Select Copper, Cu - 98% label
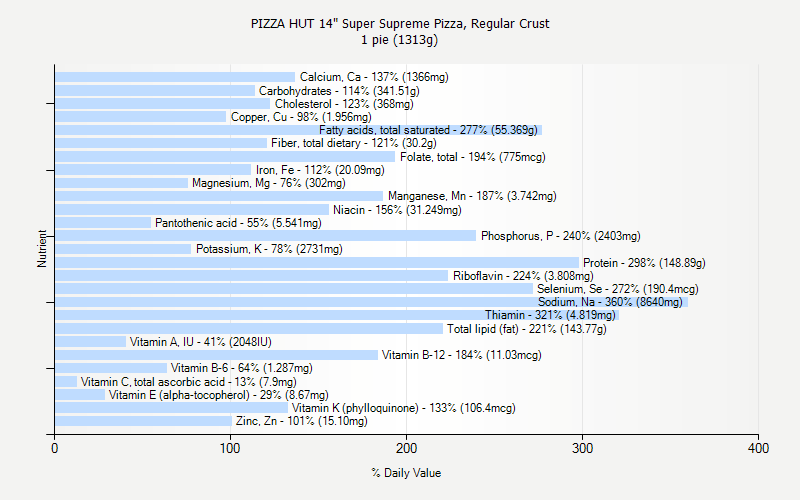Viewport: 800px width, 500px height. 301,117
